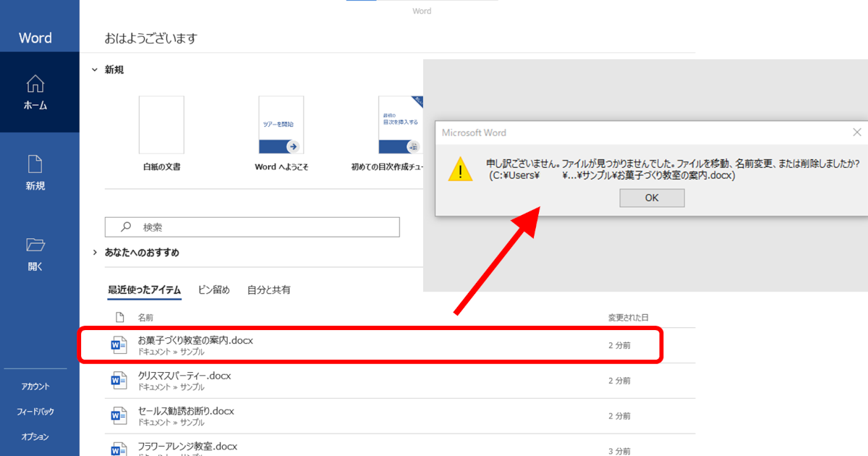Click Word icon beside クリスマスパーティー.docx
The image size is (868, 456).
point(118,381)
